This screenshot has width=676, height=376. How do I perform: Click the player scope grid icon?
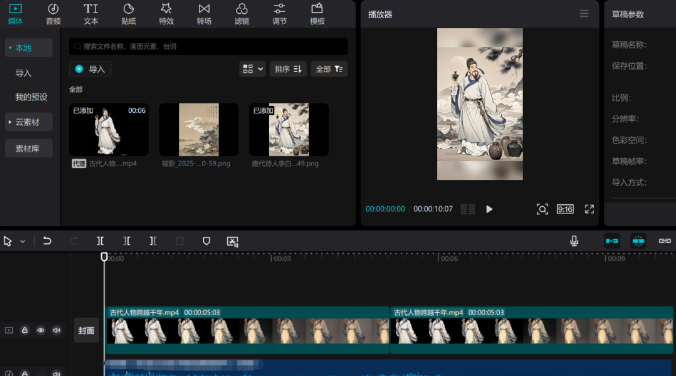(468, 209)
